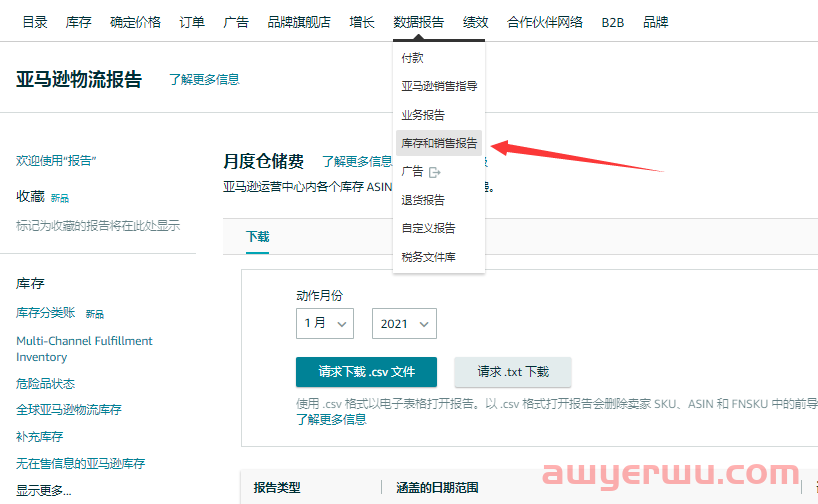Open the 目录 menu
Screen dimensions: 818x504
[x=35, y=22]
